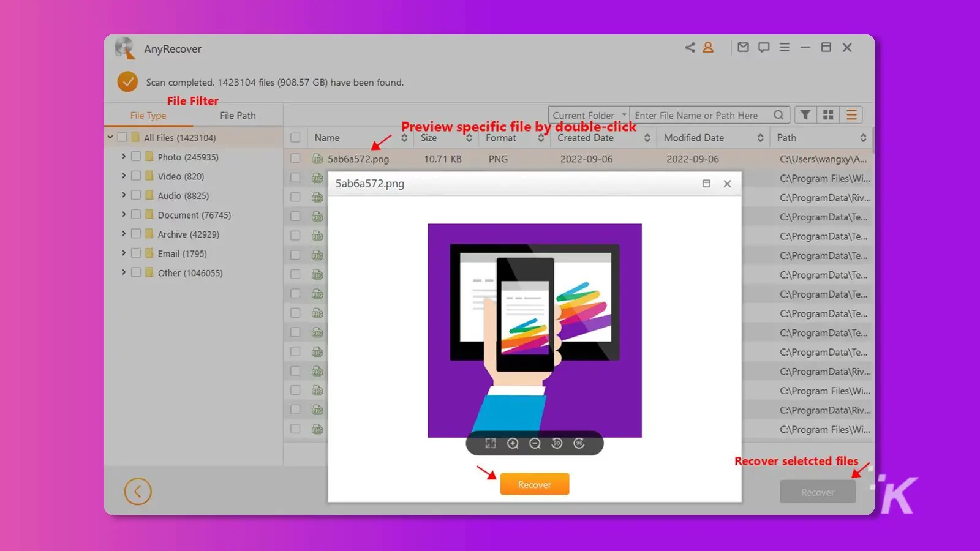Select the 5ab6a572.png file name
This screenshot has height=551, width=980.
358,159
